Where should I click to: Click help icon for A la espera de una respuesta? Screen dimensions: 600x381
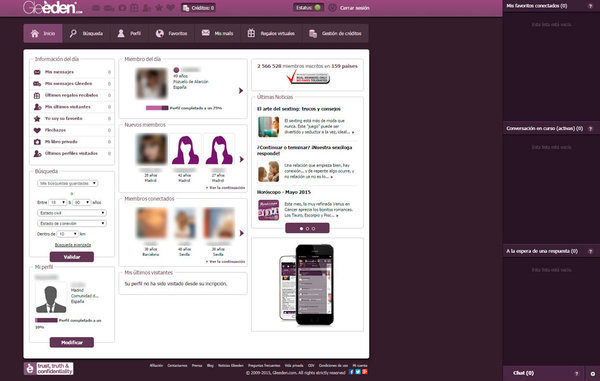tap(590, 251)
